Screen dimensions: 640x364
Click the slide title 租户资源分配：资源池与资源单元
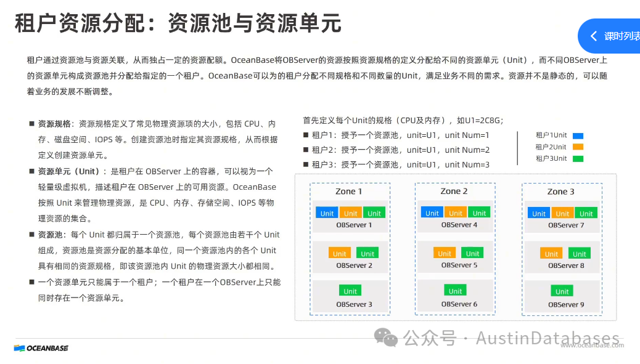[x=178, y=23]
